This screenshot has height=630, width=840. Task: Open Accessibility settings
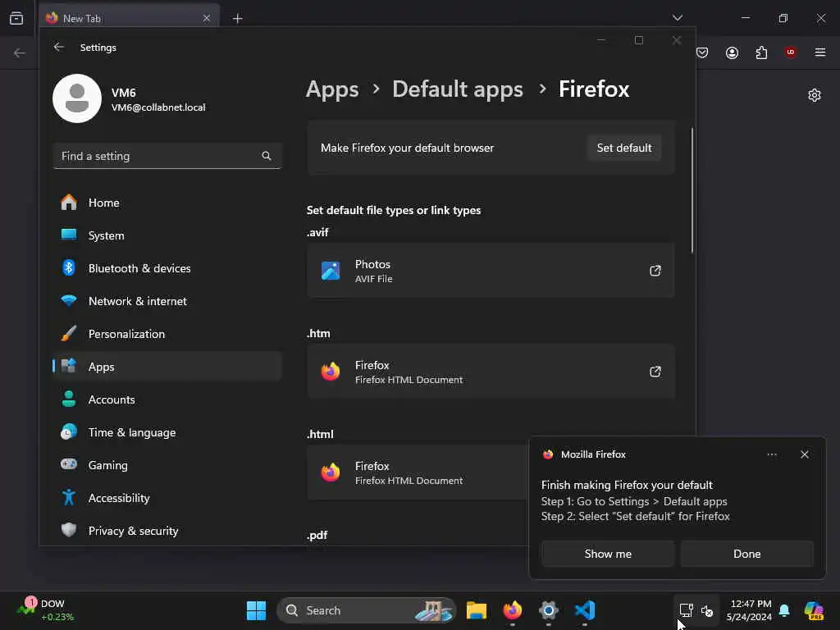[x=167, y=498]
